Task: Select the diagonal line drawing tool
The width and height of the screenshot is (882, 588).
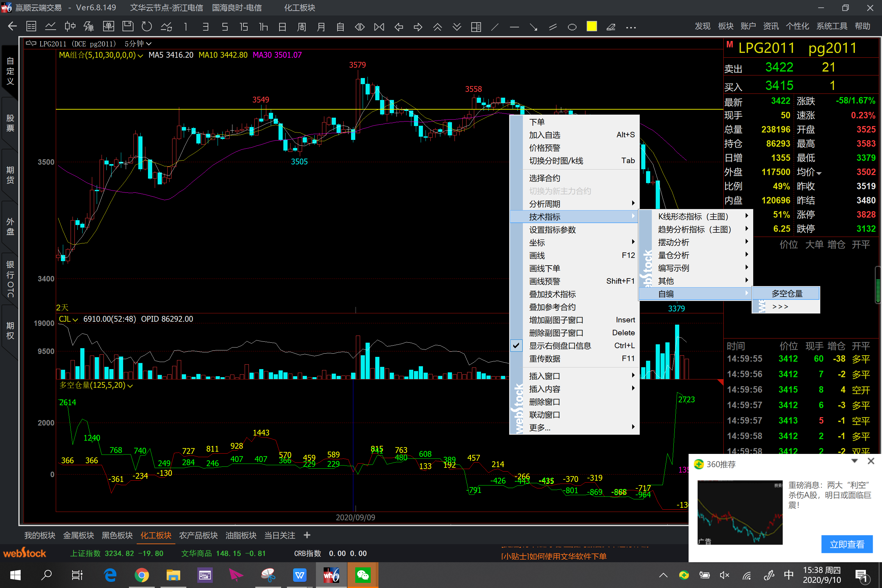Action: pos(495,27)
